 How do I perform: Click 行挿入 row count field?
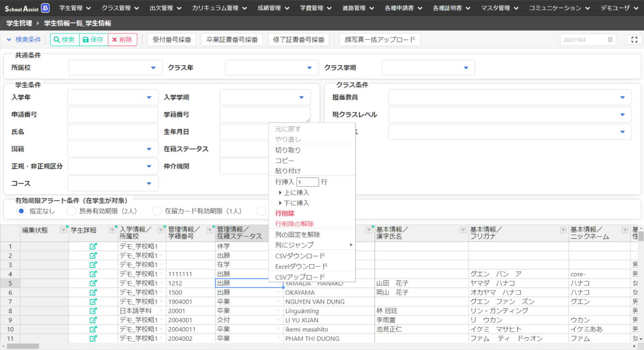[308, 182]
